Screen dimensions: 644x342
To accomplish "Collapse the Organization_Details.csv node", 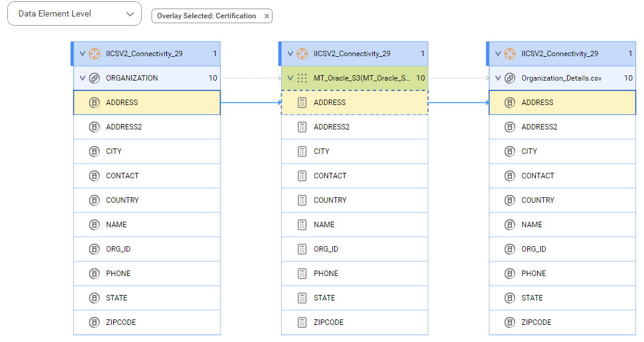I will coord(498,78).
